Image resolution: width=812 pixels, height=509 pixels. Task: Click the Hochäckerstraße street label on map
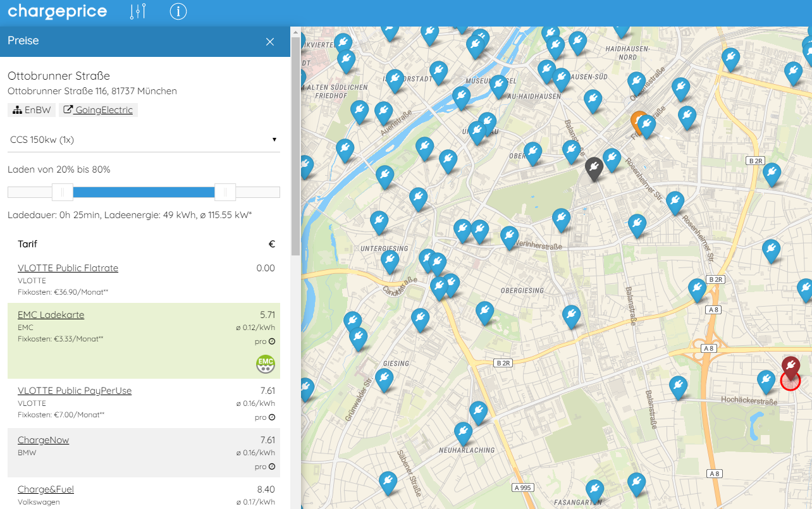[x=749, y=400]
